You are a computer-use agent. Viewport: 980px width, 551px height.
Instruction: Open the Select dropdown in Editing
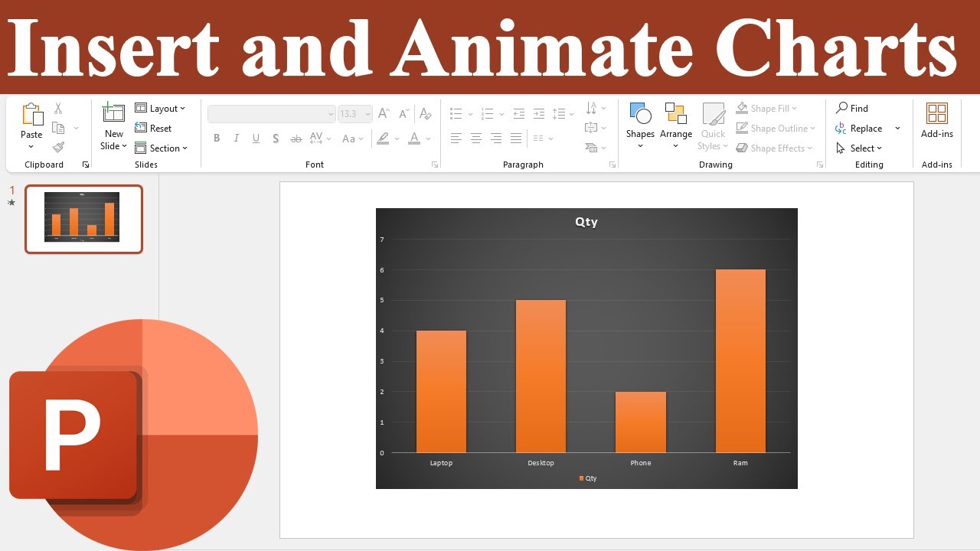[859, 148]
